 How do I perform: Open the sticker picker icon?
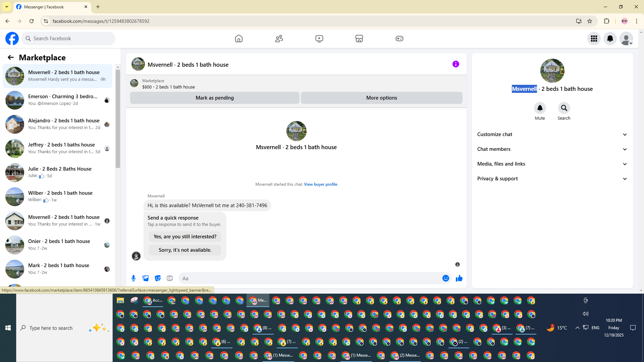(158, 278)
